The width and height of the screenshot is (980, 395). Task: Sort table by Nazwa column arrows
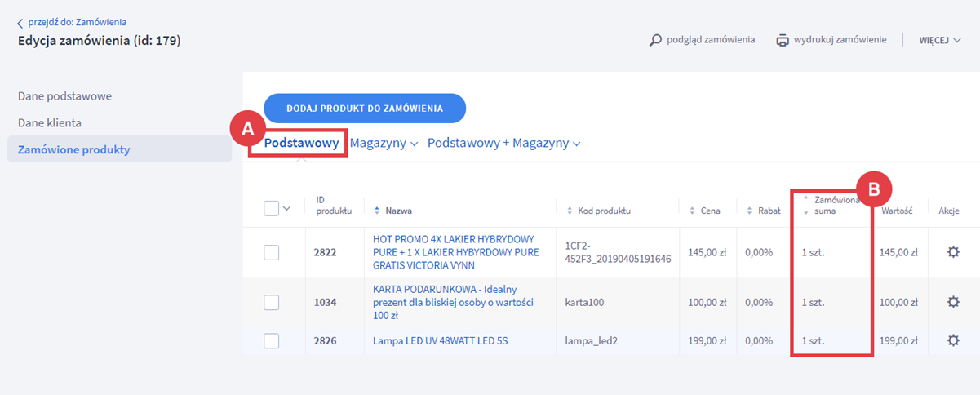[x=377, y=211]
